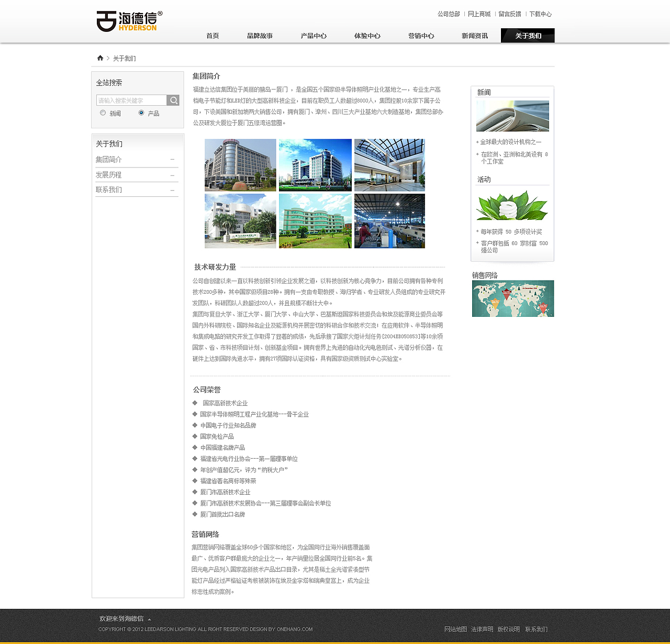670x644 pixels.
Task: Click the 销售网络 heading
Action: point(485,275)
